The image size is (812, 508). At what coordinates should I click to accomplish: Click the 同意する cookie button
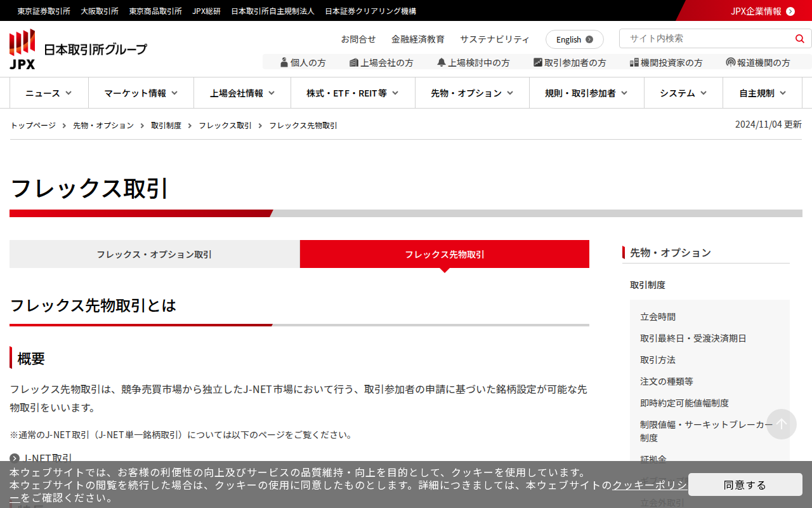tap(745, 485)
